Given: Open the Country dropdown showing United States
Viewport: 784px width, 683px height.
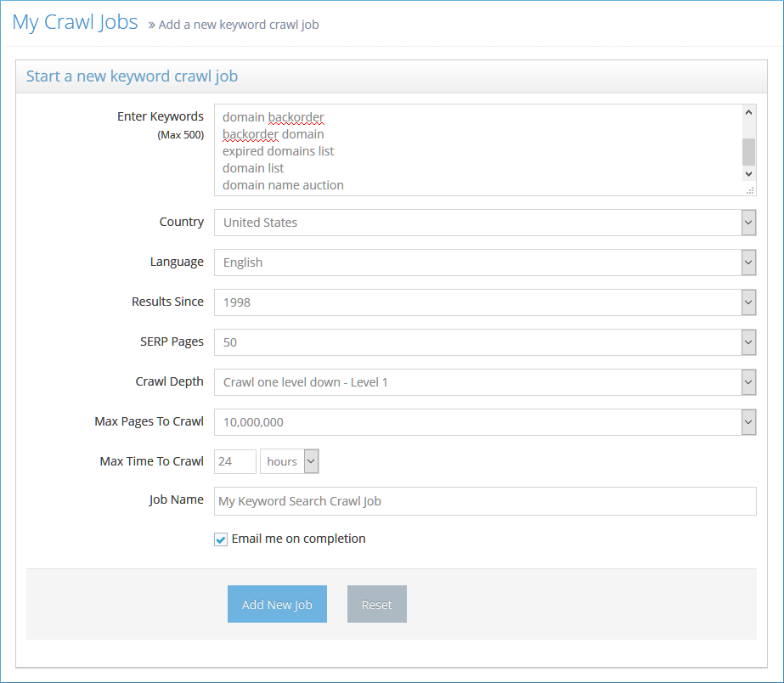Looking at the screenshot, I should tap(485, 223).
